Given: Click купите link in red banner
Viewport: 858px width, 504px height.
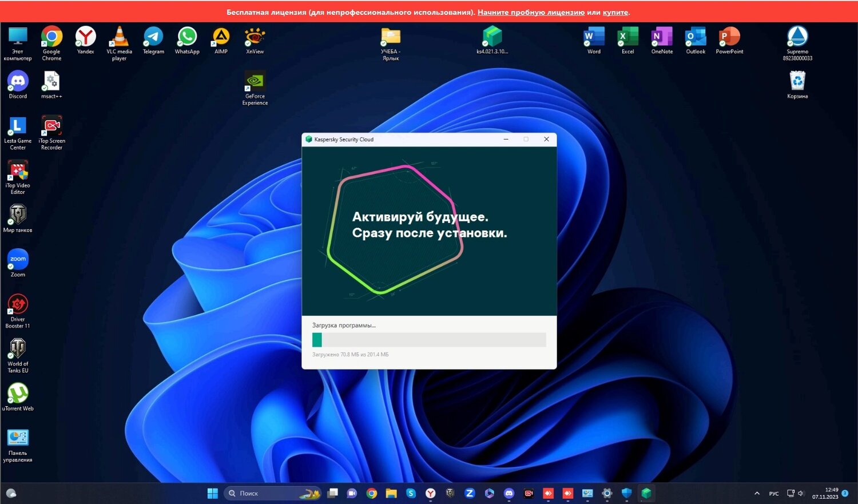Looking at the screenshot, I should coord(615,12).
